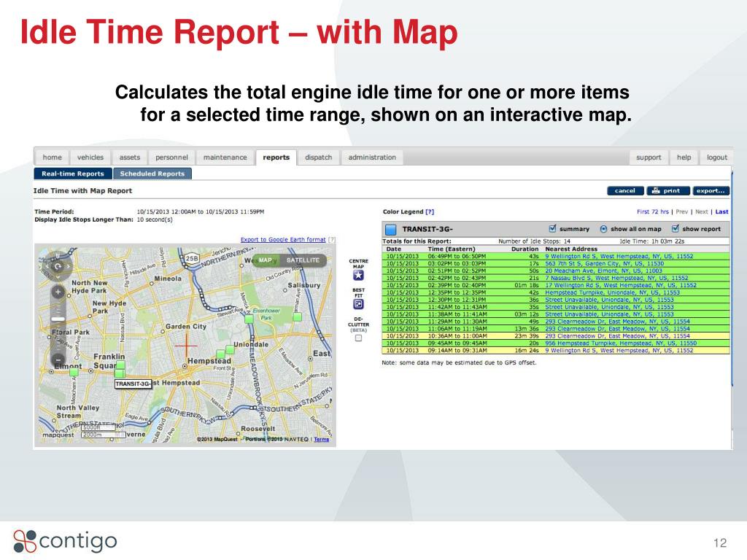Open the personnel tab
747x560 pixels.
pyautogui.click(x=171, y=157)
